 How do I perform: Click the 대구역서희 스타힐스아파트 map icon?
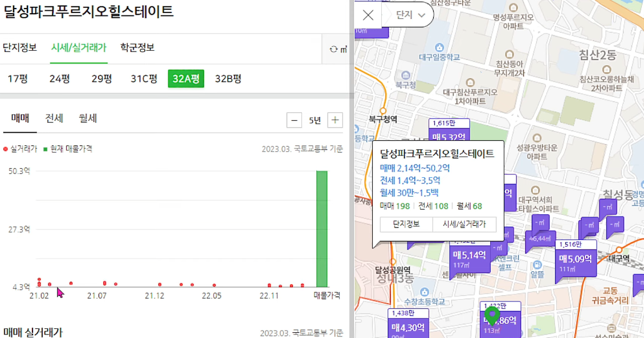535,190
